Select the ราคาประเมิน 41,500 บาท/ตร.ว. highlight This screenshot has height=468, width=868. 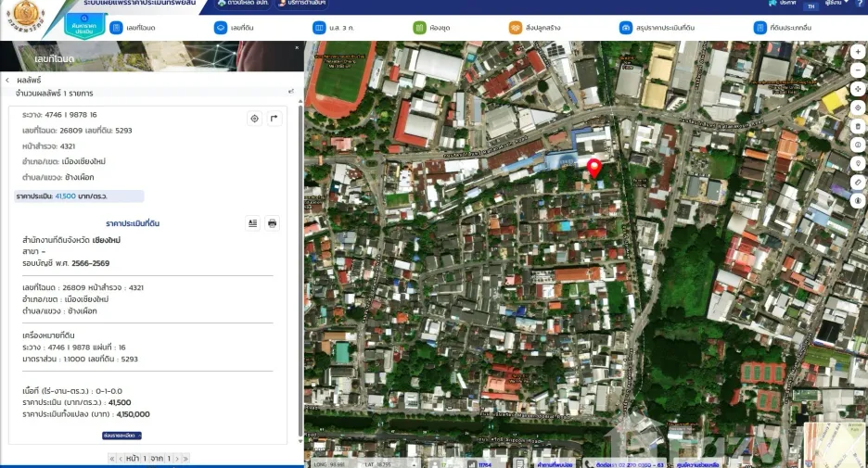click(79, 196)
